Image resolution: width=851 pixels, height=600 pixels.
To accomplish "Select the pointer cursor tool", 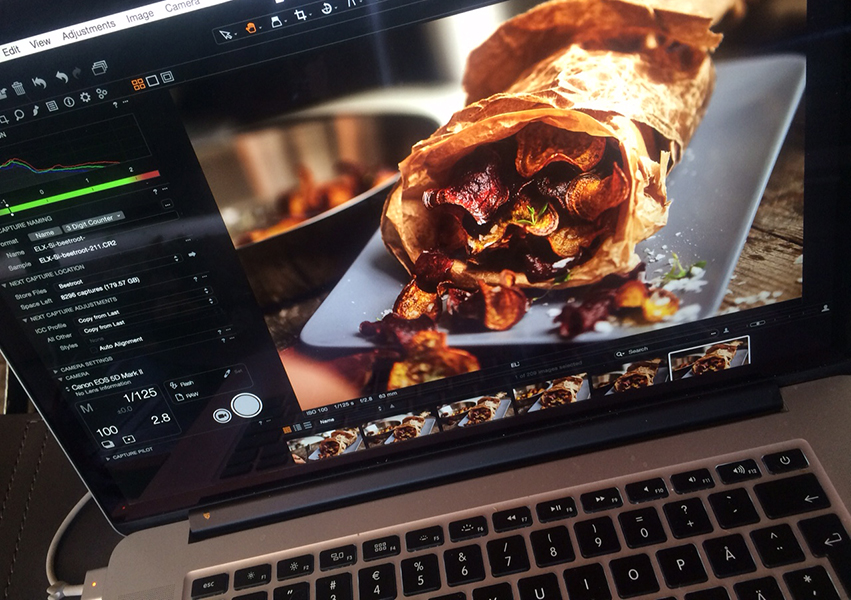I will (225, 35).
